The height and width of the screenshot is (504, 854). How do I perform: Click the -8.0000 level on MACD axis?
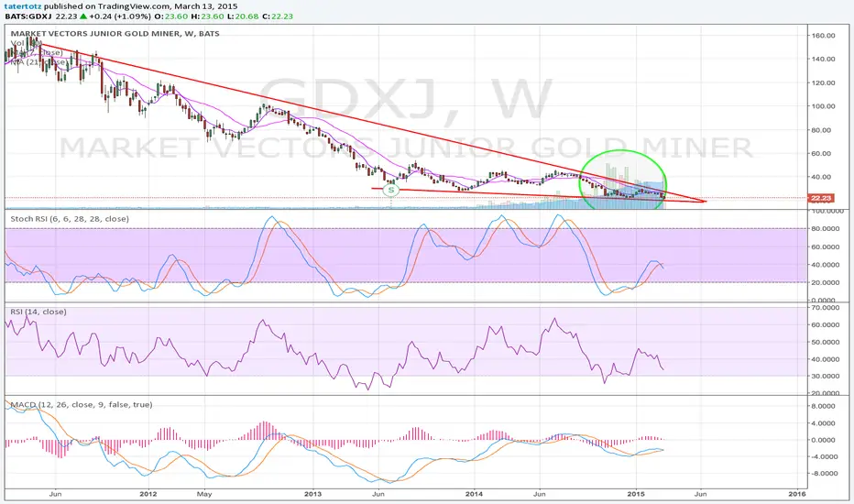click(x=825, y=474)
